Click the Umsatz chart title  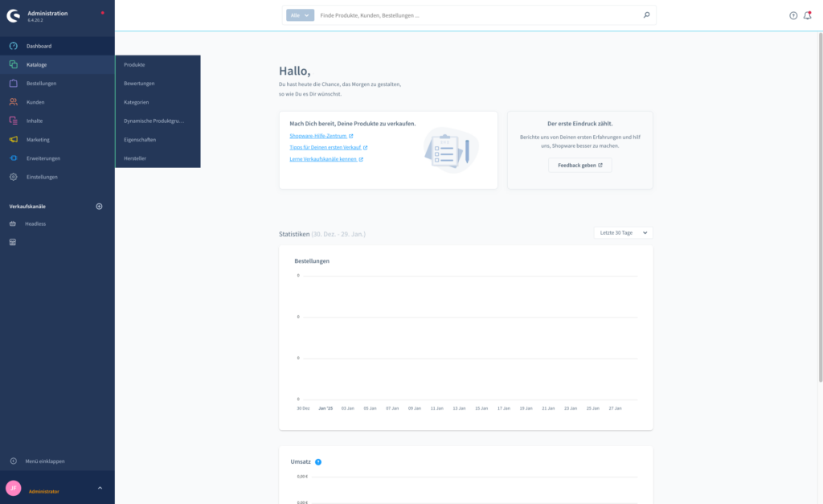(301, 462)
